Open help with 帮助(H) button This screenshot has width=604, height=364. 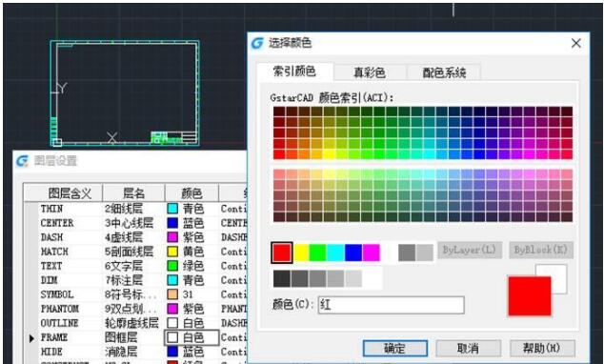541,348
